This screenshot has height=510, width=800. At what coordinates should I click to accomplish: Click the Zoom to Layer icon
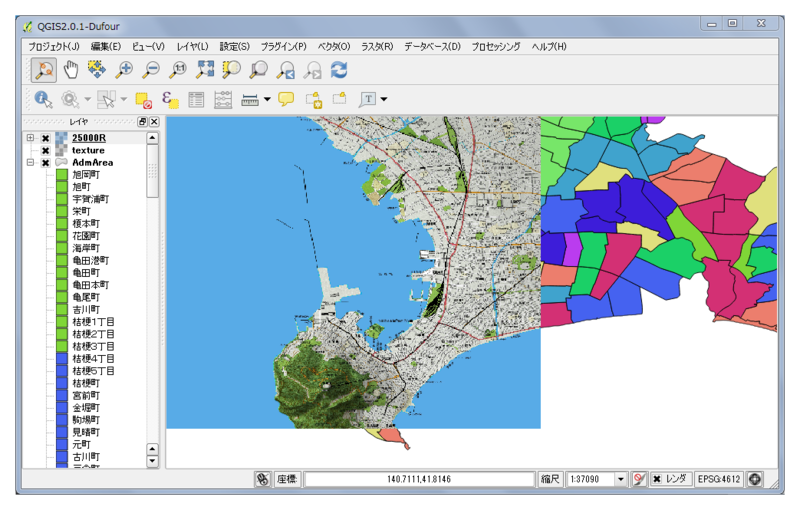coord(259,70)
